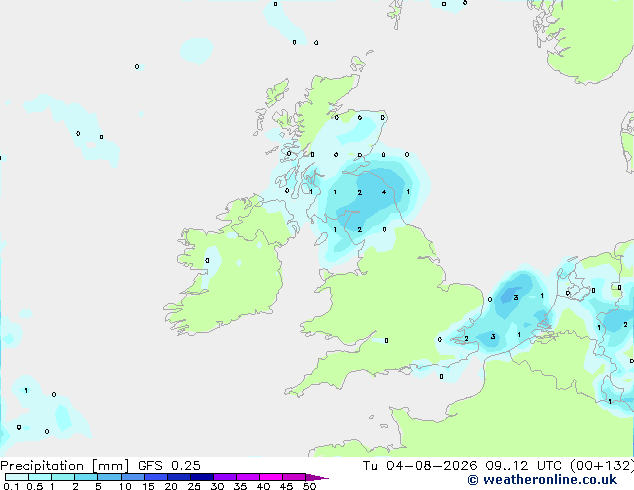Click the copyright © symbol beside weatheronline
This screenshot has height=490, width=634.
click(x=473, y=480)
